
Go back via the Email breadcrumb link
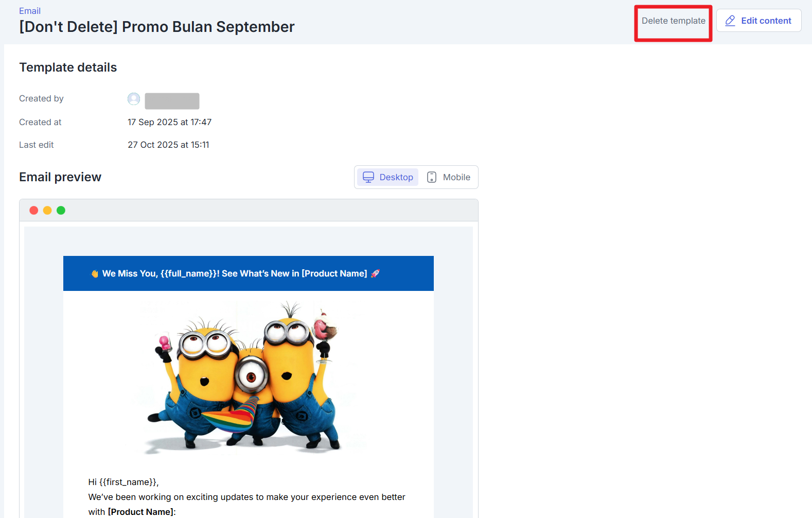point(30,11)
